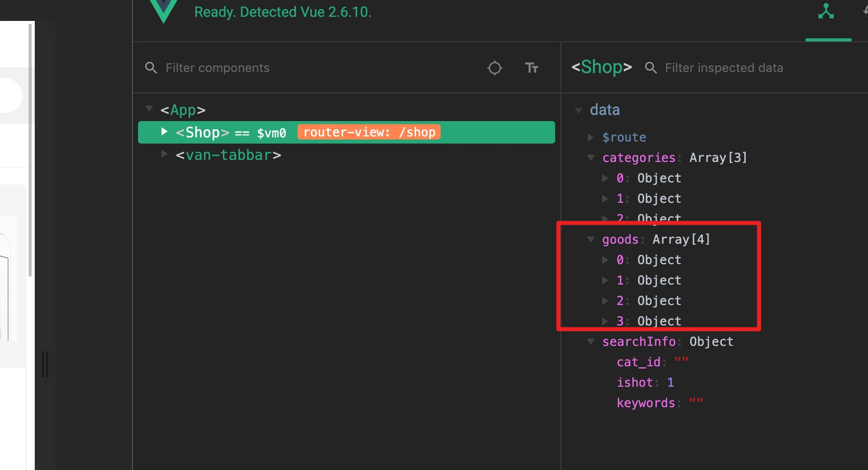Expand the van-tabbar component arrow
Image resolution: width=868 pixels, height=470 pixels.
click(x=164, y=154)
